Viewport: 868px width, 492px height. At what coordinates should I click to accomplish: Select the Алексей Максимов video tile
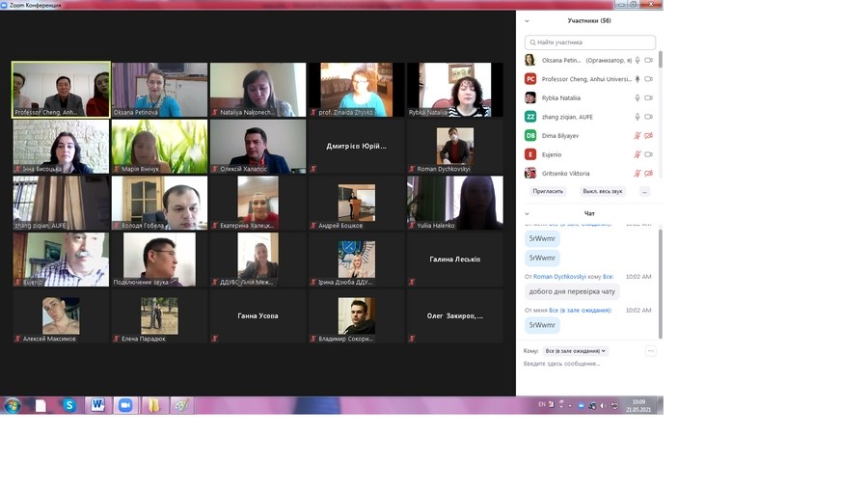pos(61,315)
